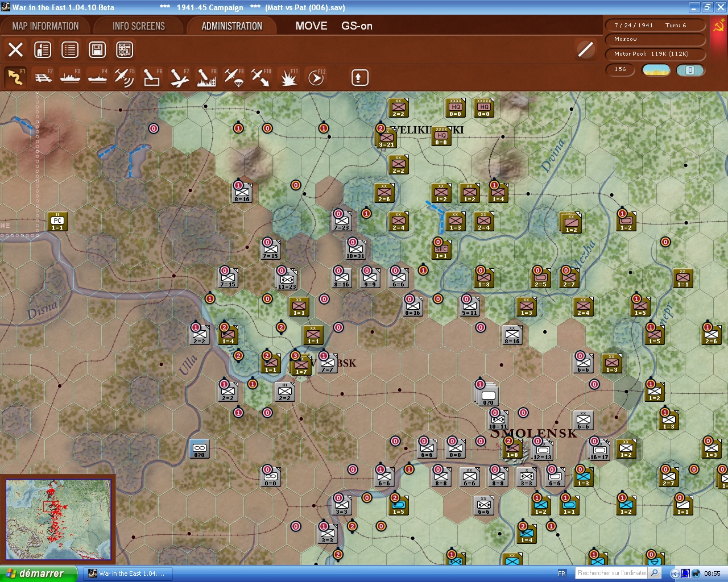Open the INFO SCREENS tab

point(139,26)
